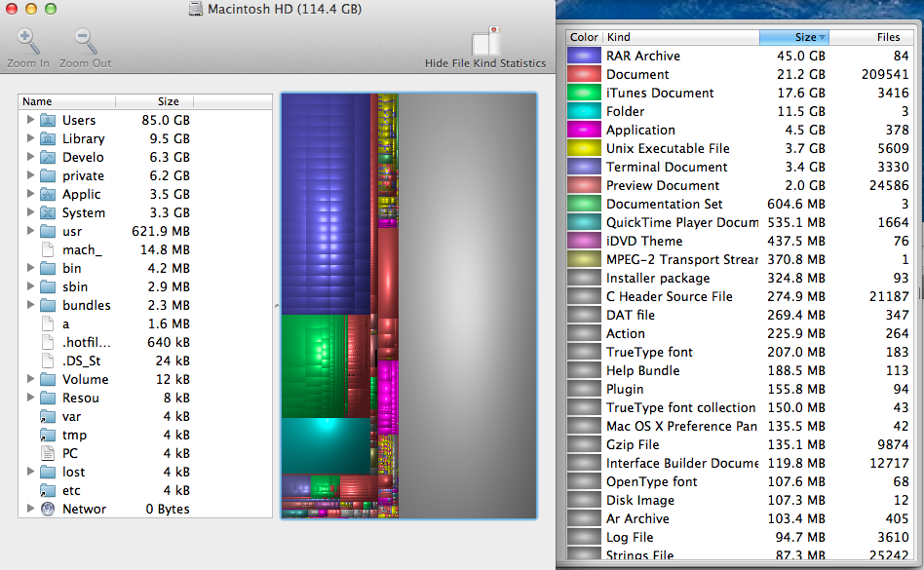Select the sbin folder icon
The image size is (924, 570).
point(48,286)
